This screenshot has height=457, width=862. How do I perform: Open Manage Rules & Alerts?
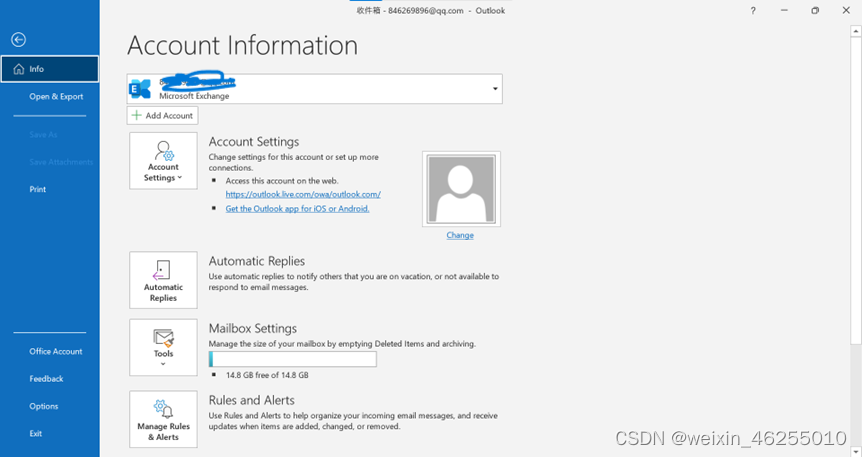point(163,419)
